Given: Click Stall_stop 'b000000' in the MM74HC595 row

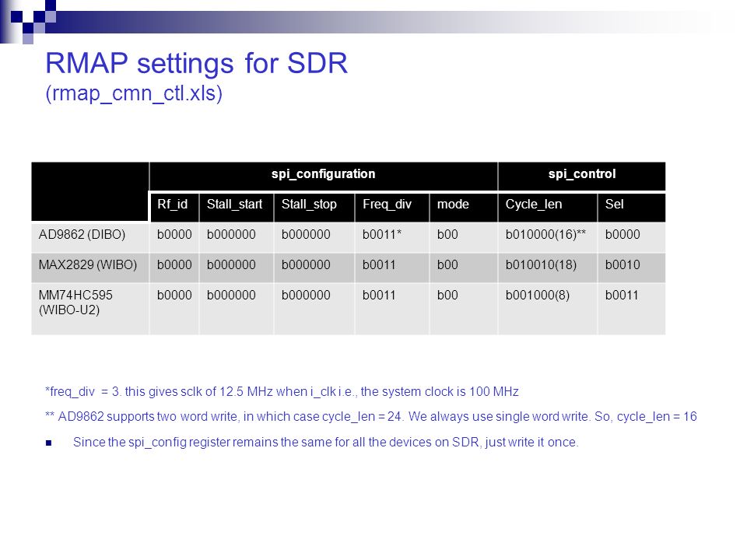Looking at the screenshot, I should [306, 296].
